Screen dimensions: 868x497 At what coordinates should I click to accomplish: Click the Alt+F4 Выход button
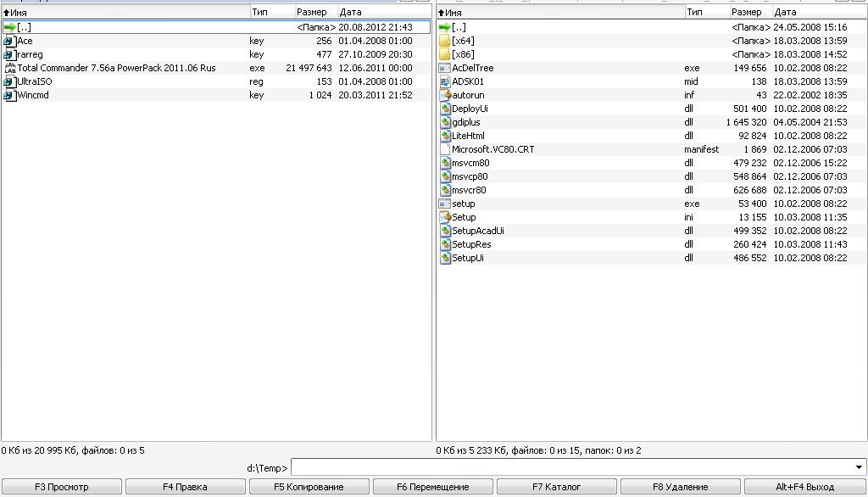click(x=805, y=487)
